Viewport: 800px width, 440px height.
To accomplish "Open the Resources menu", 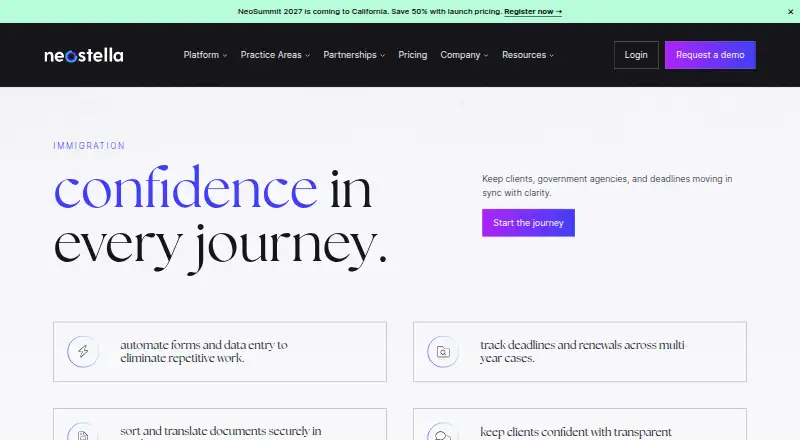I will point(528,55).
